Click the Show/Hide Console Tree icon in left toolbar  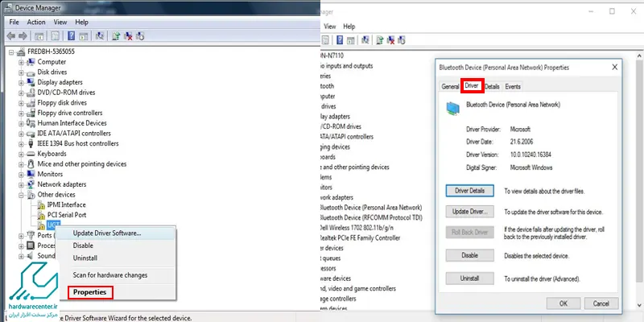[39, 36]
